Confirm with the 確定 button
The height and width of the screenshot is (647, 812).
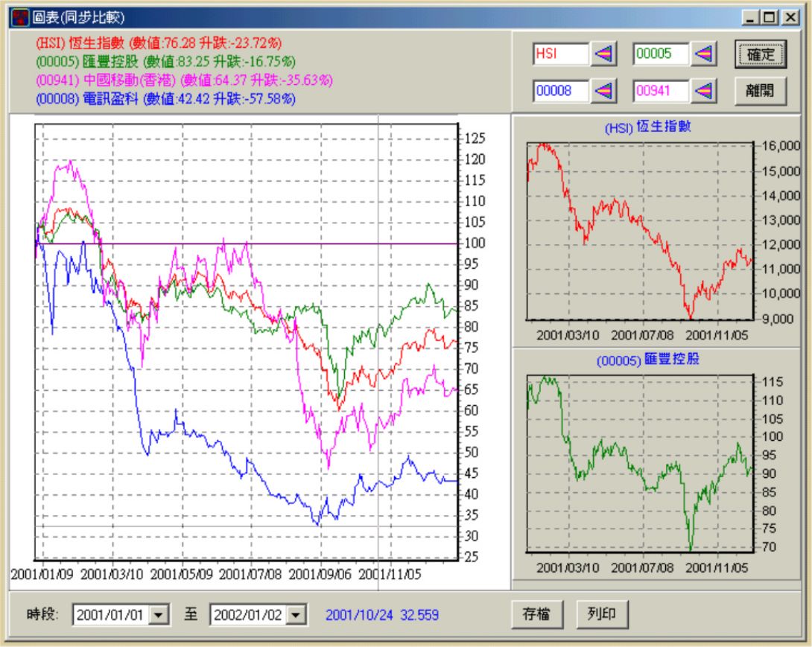761,54
